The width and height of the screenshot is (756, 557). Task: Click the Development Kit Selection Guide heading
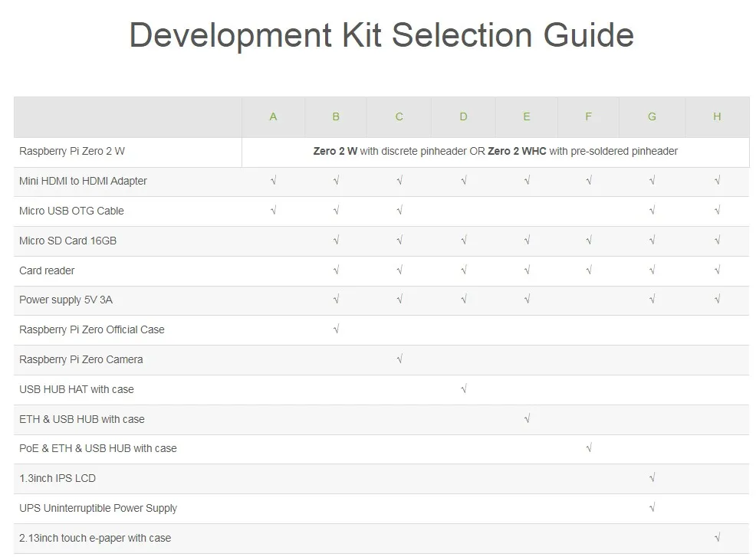pos(381,36)
